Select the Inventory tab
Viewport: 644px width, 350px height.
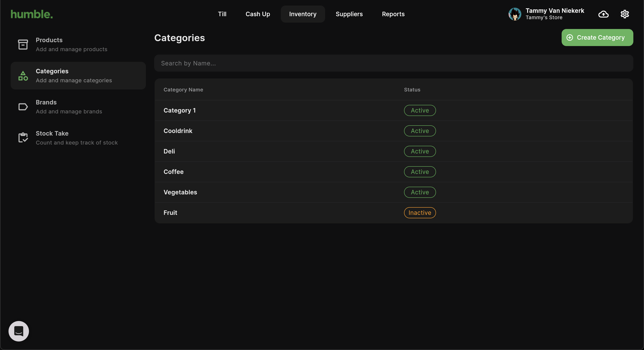tap(303, 14)
